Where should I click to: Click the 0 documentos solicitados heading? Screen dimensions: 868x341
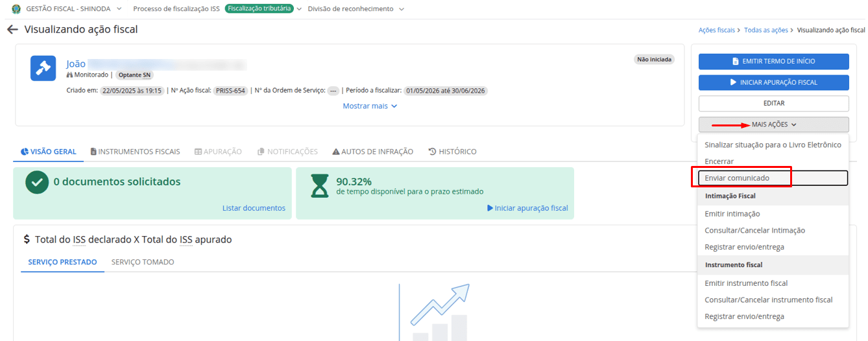coord(117,182)
